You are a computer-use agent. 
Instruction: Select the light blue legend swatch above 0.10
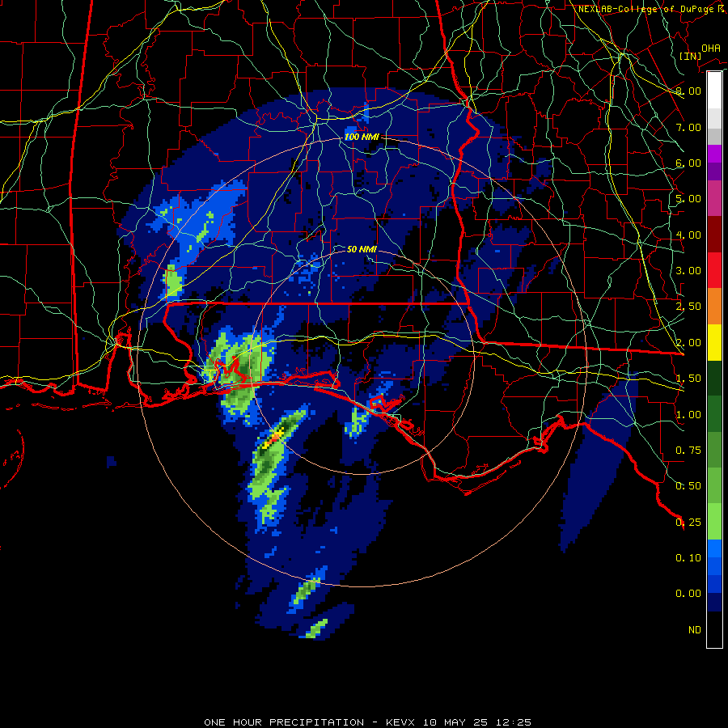[714, 548]
